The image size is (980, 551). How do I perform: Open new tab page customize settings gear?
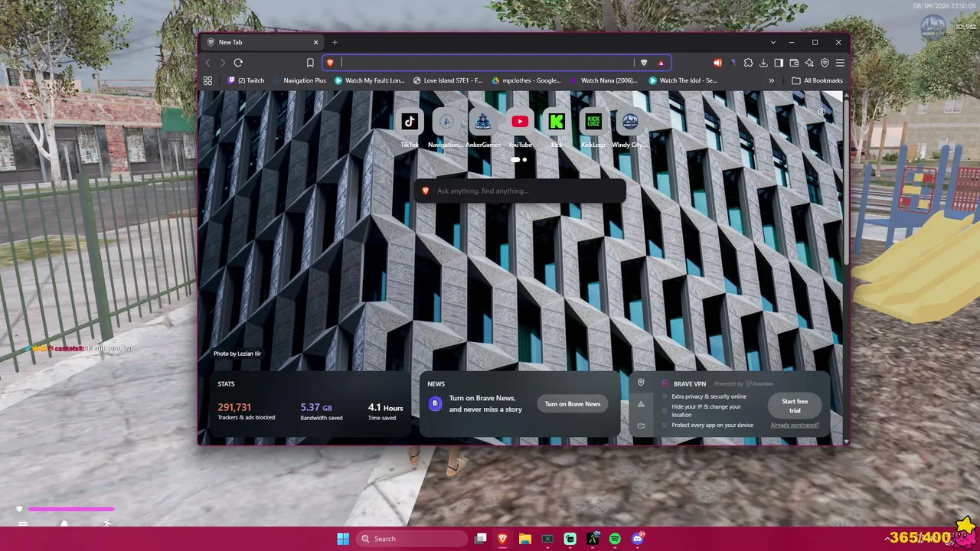pyautogui.click(x=822, y=112)
